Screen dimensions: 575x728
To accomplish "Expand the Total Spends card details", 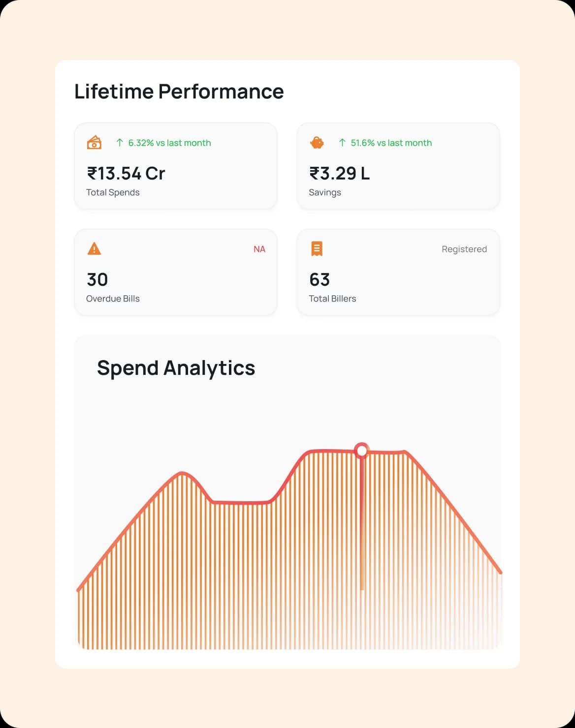I will 176,166.
